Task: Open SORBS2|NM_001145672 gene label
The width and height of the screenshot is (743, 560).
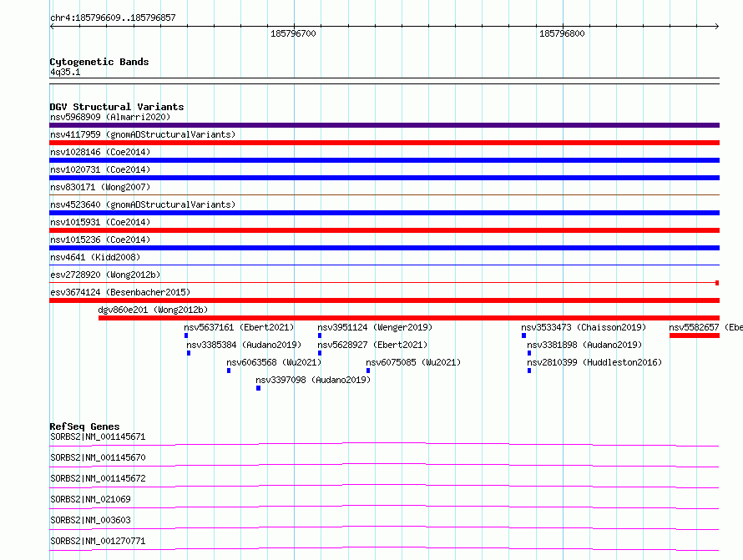Action: click(x=98, y=478)
